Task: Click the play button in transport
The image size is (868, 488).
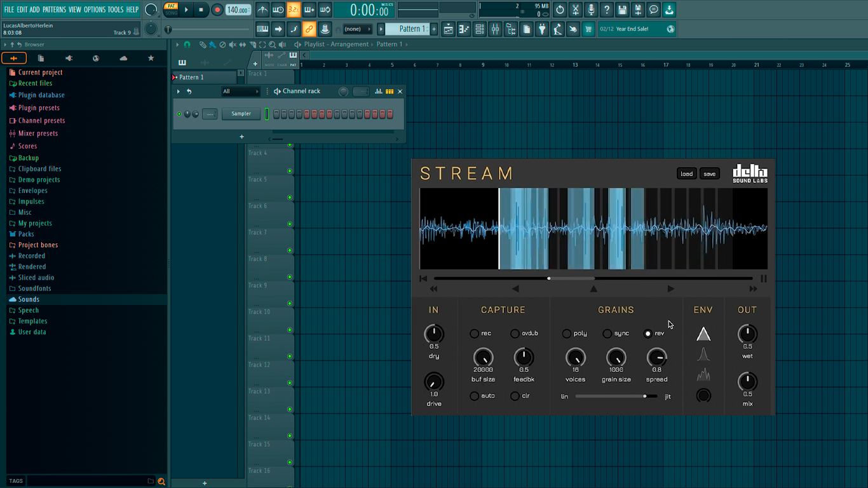Action: [186, 10]
